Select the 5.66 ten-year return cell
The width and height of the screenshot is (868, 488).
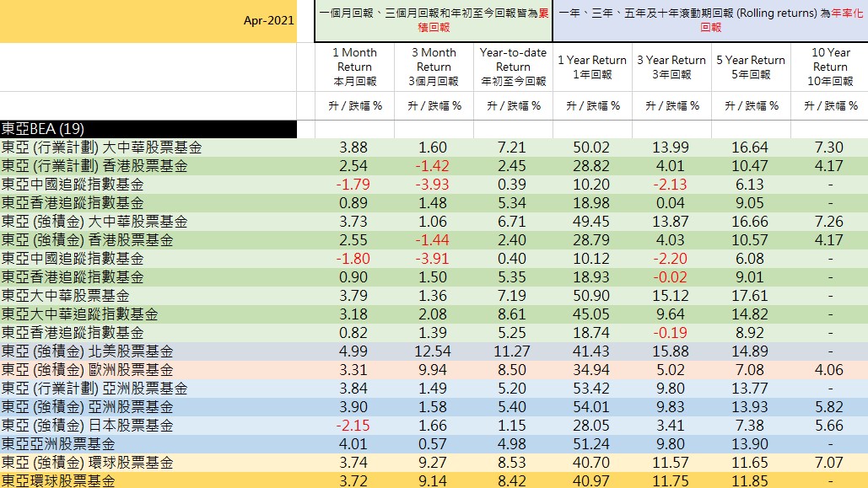pyautogui.click(x=829, y=426)
